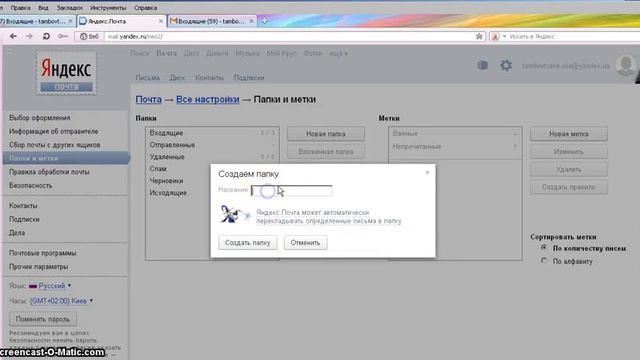Select the По количеству писем radio button
Viewport: 640px width, 360px height.
tap(544, 248)
